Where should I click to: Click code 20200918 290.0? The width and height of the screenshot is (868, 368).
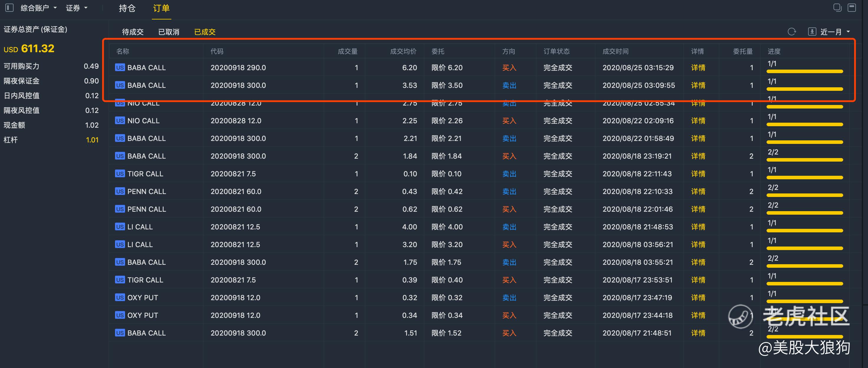tap(238, 68)
